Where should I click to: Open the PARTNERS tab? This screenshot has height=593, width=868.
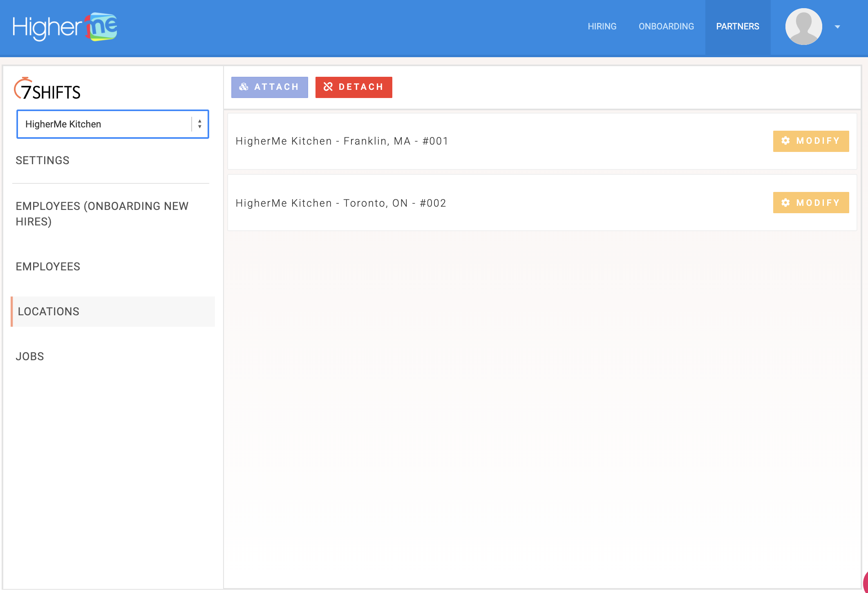pyautogui.click(x=738, y=27)
